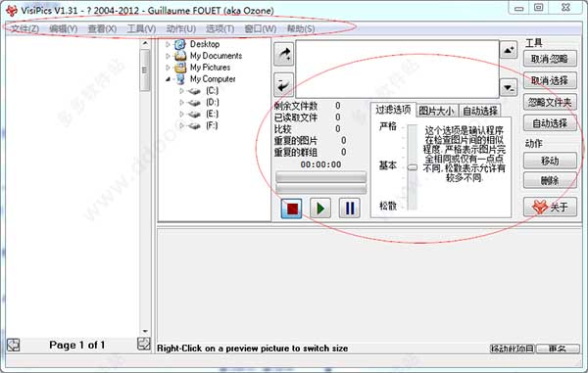
Task: Click the 取消选择 button
Action: (x=550, y=80)
